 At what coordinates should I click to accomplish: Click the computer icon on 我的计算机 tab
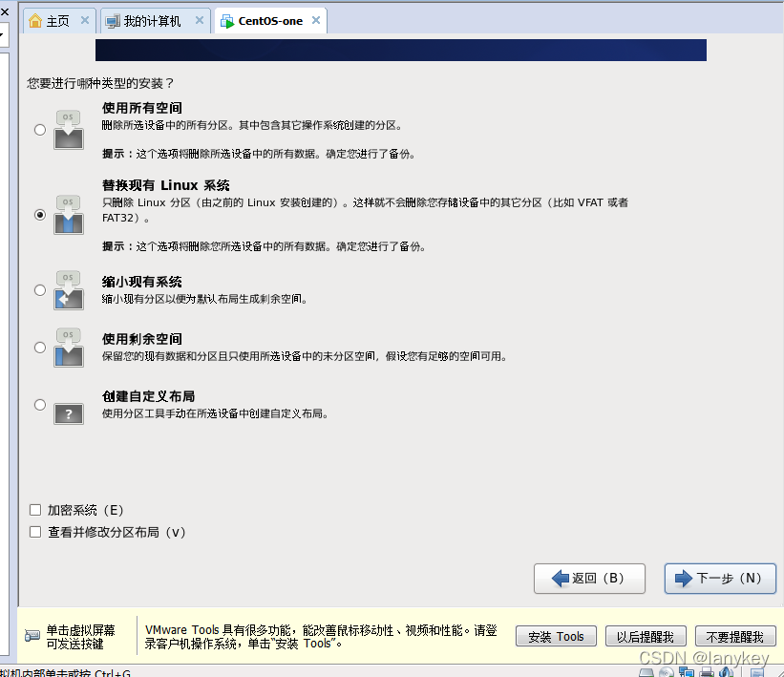(x=113, y=21)
